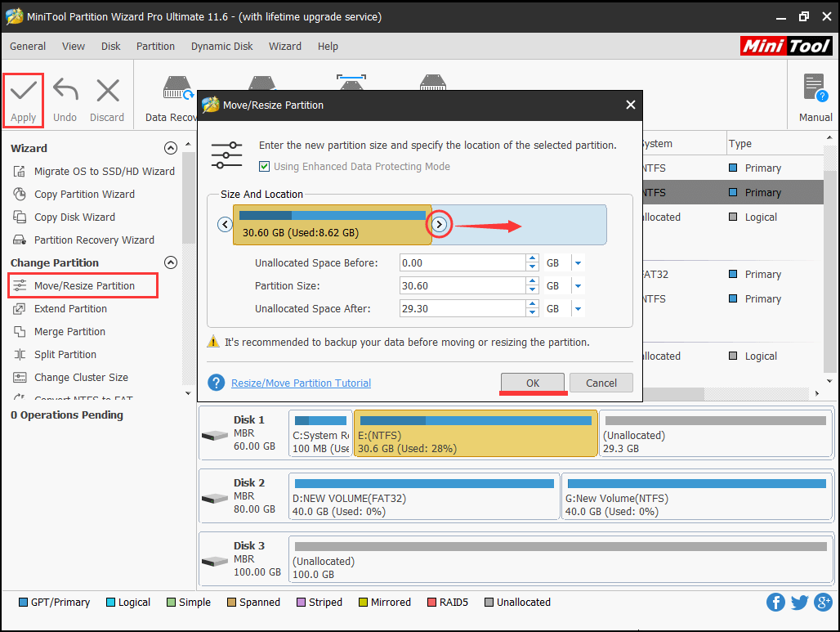Click the Discard X icon
The width and height of the screenshot is (840, 632).
(x=108, y=90)
